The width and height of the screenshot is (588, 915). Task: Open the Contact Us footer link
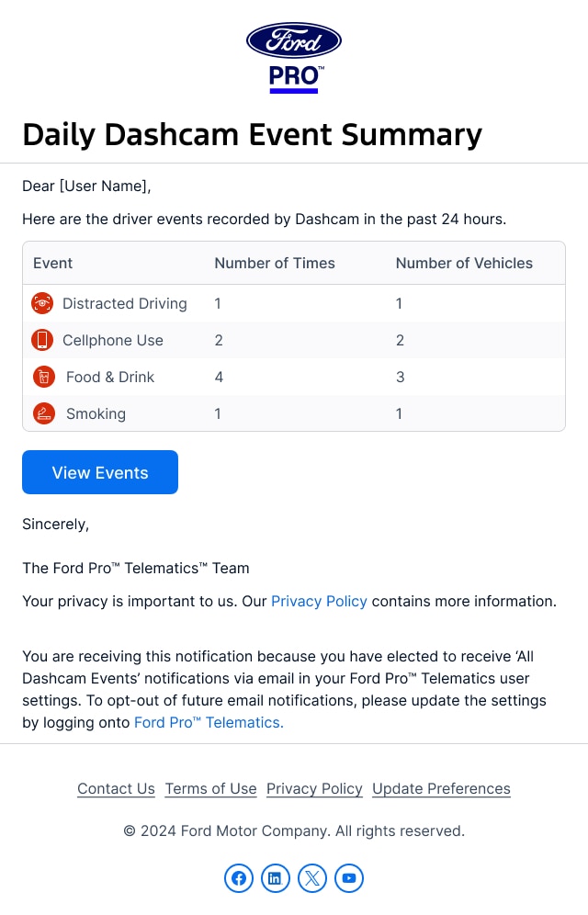click(x=116, y=789)
